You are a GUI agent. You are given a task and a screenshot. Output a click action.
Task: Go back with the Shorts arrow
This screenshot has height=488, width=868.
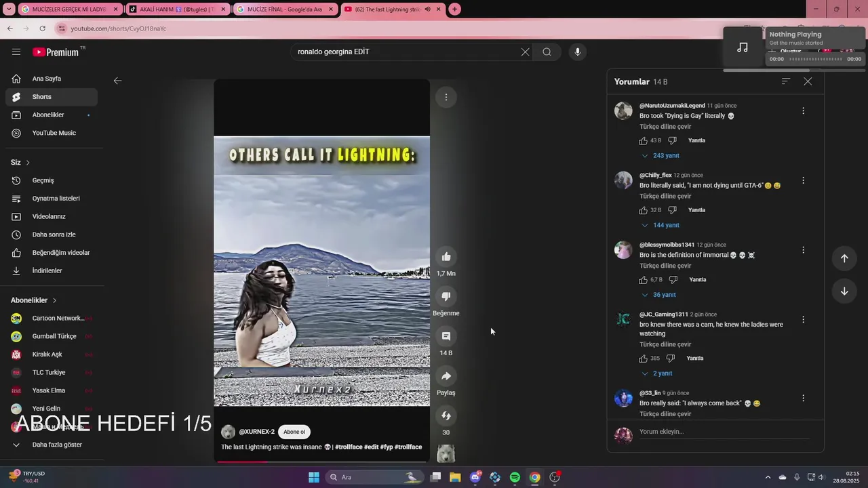(117, 81)
